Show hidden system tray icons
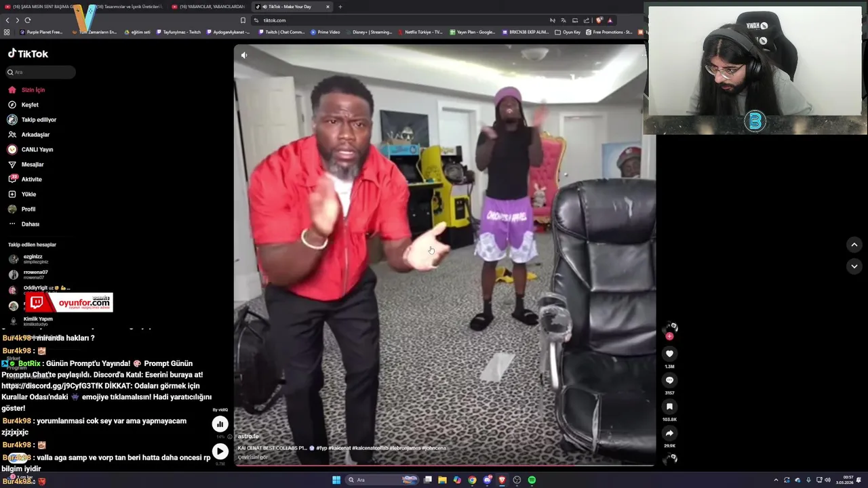Viewport: 868px width, 488px height. click(x=776, y=480)
